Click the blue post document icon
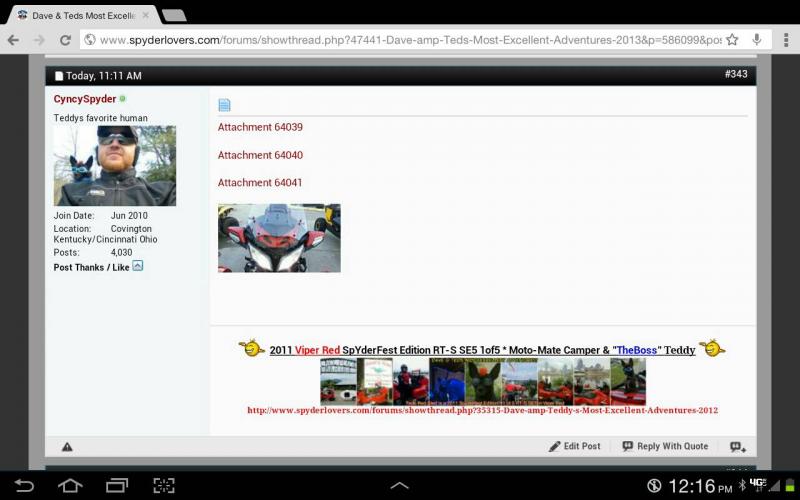 (224, 105)
